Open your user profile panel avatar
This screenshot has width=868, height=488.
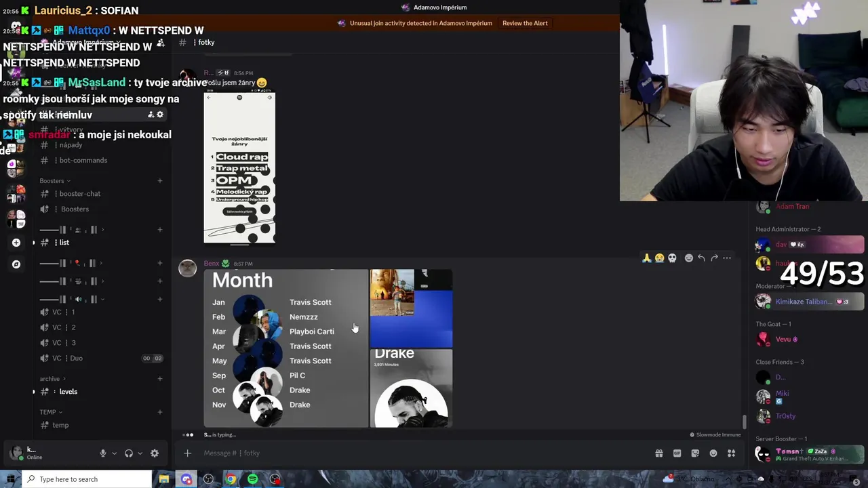point(15,453)
